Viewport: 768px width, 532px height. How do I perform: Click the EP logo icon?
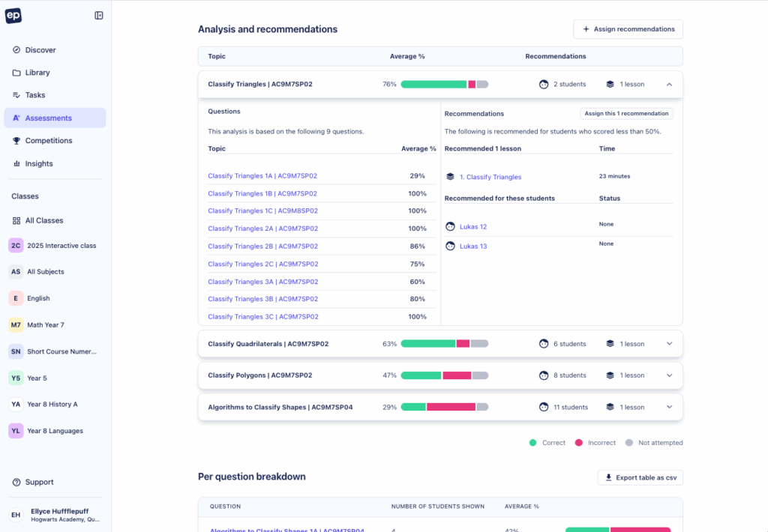[13, 16]
